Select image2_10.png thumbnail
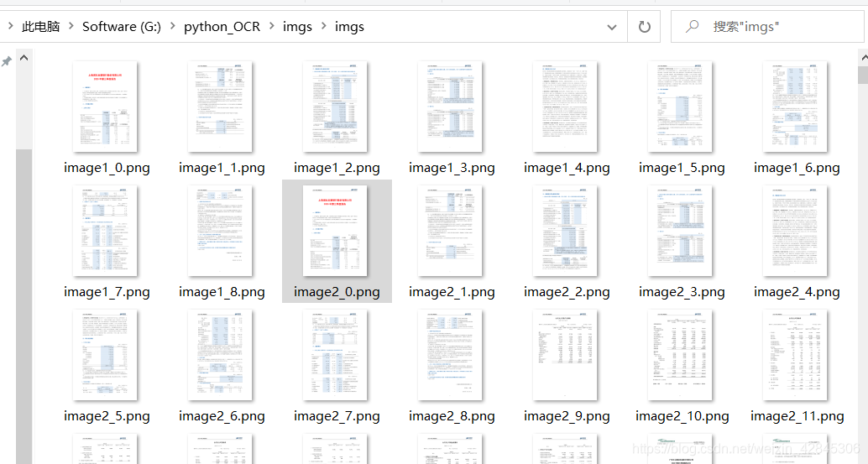The width and height of the screenshot is (868, 464). point(680,355)
